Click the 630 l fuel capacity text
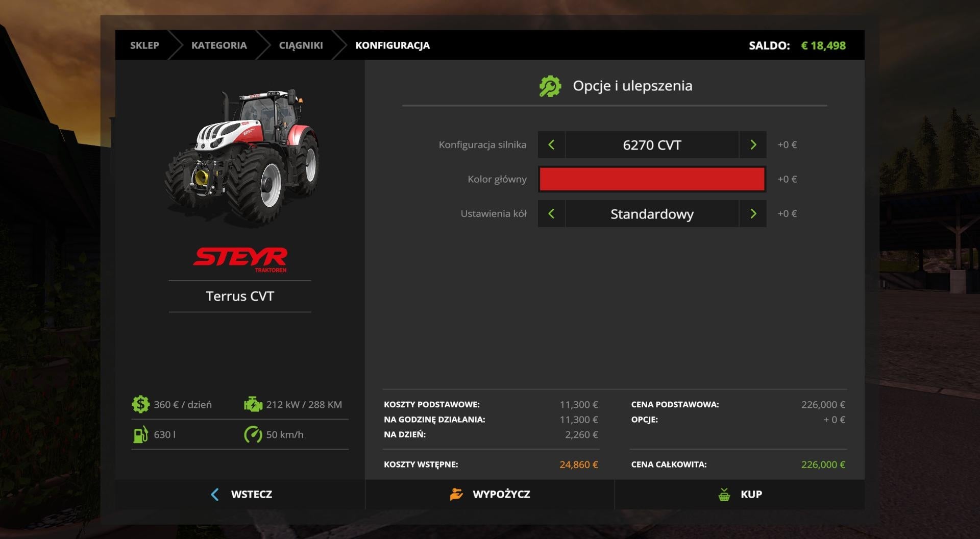Screen dimensions: 980x539 point(164,434)
